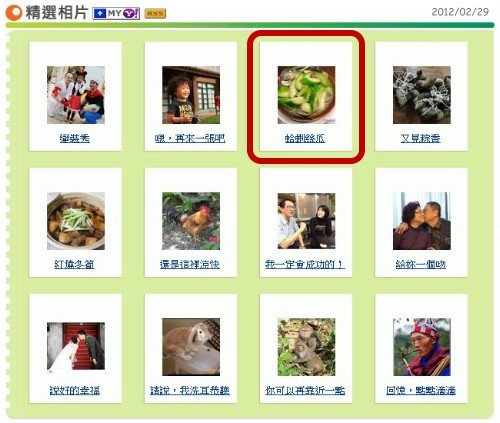Open the wedding couple at red door thumbnail
500x423 pixels.
pos(76,347)
